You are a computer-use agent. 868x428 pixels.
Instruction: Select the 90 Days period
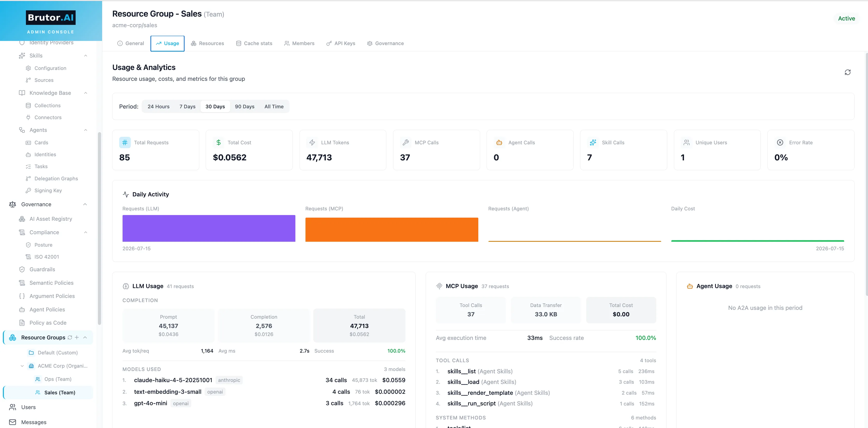[x=245, y=106]
